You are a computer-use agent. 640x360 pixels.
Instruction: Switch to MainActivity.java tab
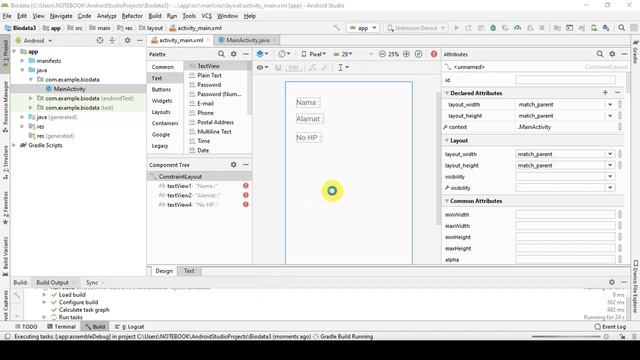[x=248, y=40]
